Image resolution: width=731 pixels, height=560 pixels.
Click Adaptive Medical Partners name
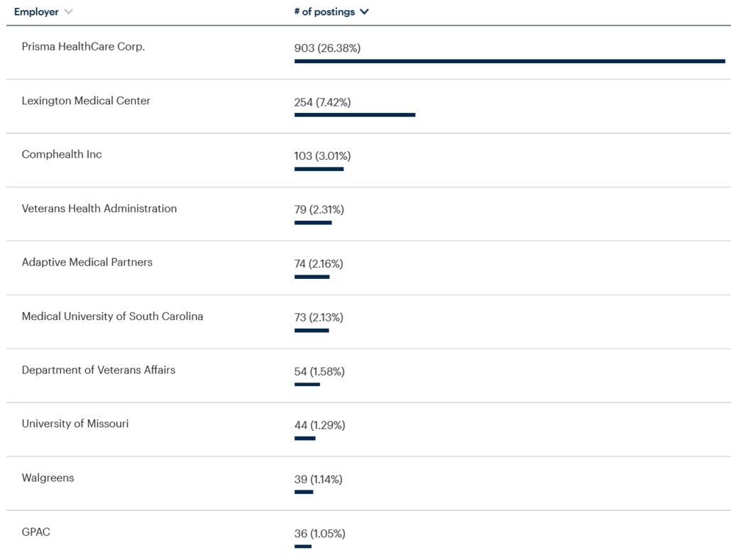click(x=87, y=262)
